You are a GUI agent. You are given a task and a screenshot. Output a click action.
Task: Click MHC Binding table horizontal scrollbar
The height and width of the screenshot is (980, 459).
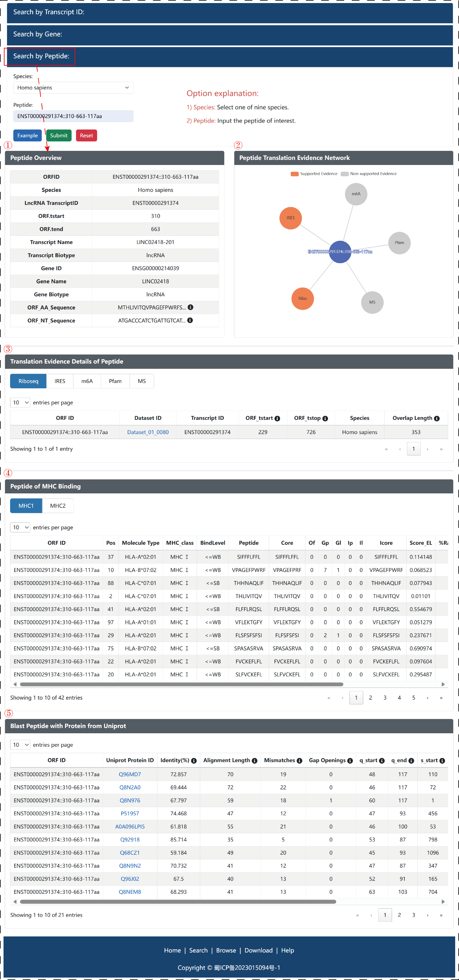[x=182, y=684]
